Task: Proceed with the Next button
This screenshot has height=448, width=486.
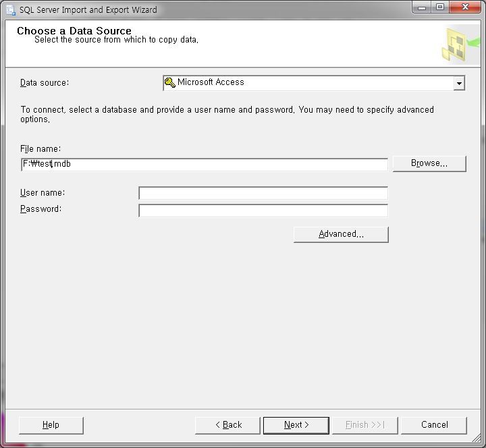Action: tap(296, 425)
